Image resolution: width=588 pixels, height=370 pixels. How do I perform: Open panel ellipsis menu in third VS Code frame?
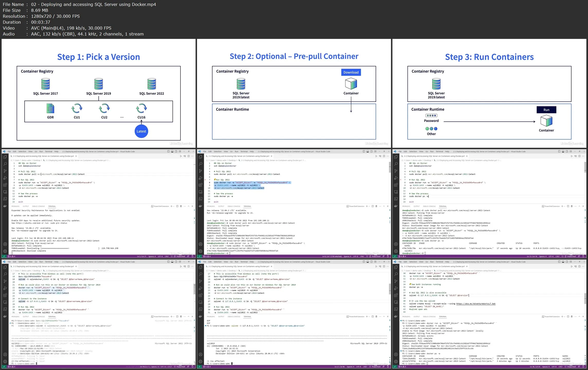(575, 206)
